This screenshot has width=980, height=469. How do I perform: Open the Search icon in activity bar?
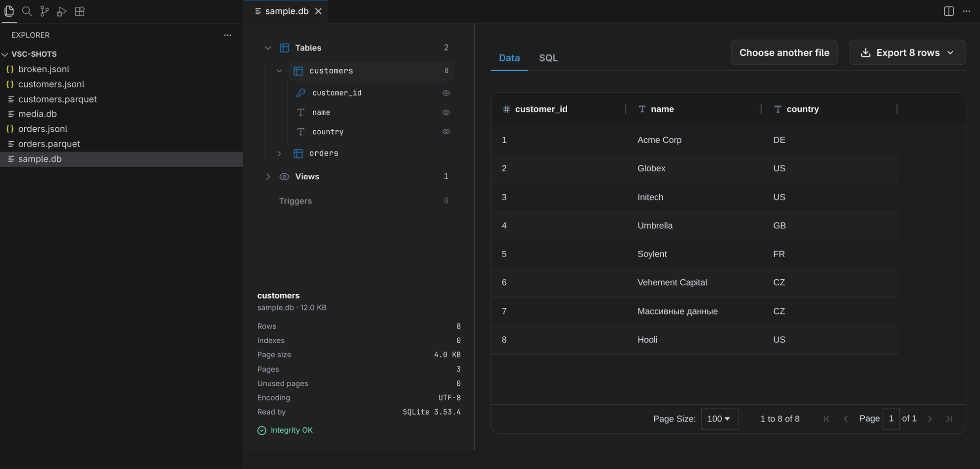pyautogui.click(x=27, y=11)
